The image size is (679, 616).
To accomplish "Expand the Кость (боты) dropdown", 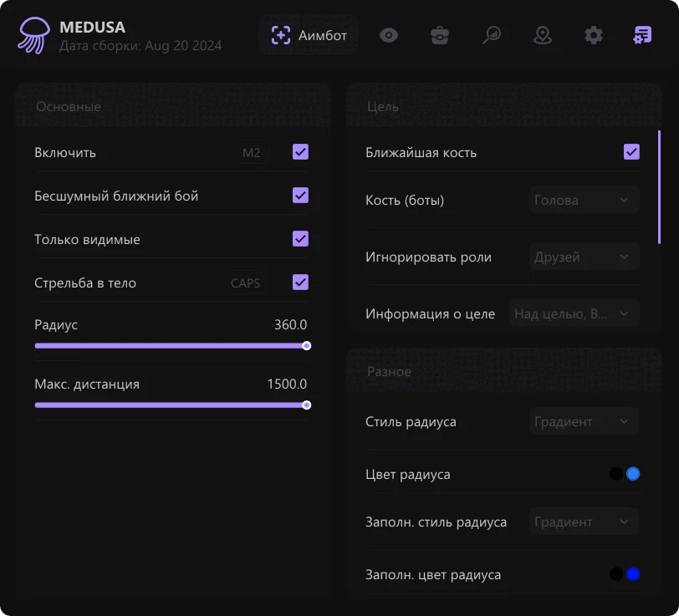I will pos(584,200).
